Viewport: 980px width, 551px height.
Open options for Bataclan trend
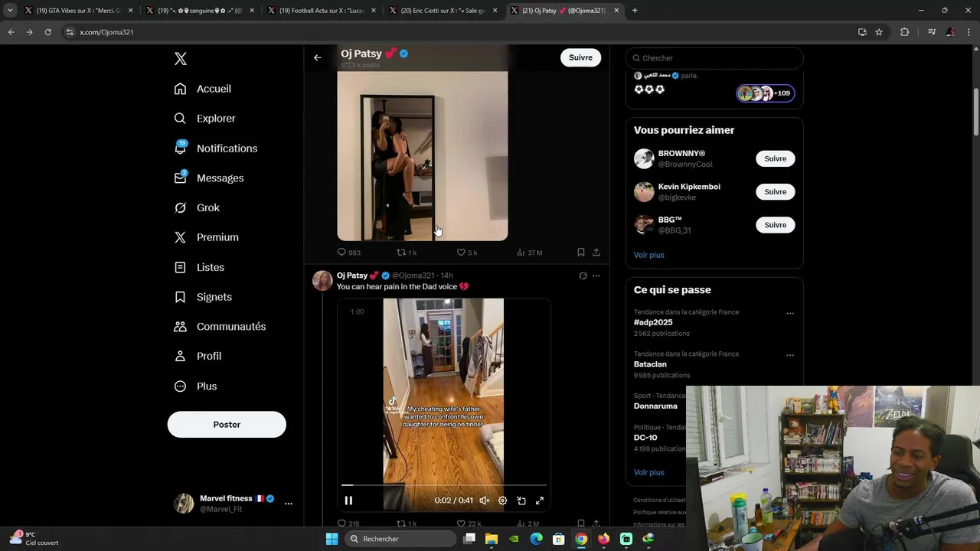[x=790, y=355]
